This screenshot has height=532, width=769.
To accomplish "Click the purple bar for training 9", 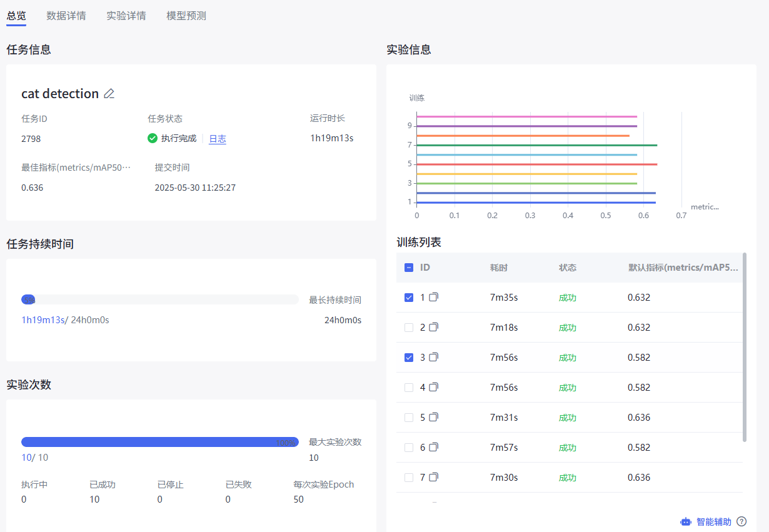I will click(x=527, y=126).
